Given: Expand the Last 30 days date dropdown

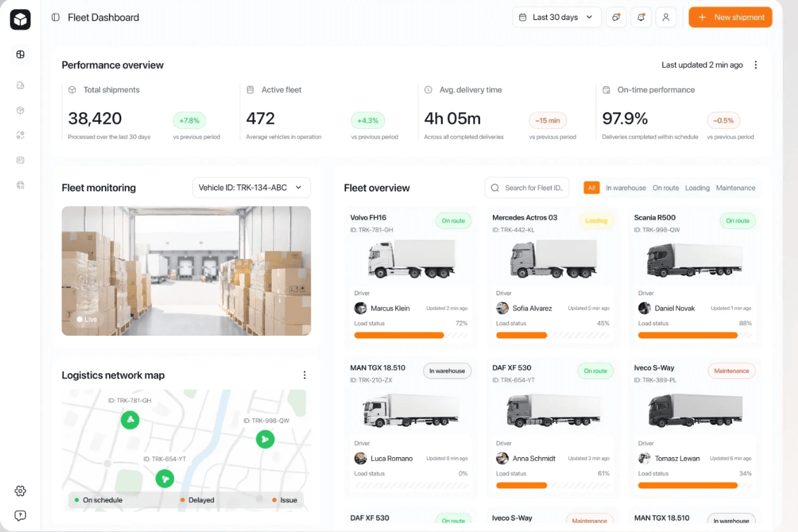Looking at the screenshot, I should click(x=557, y=17).
